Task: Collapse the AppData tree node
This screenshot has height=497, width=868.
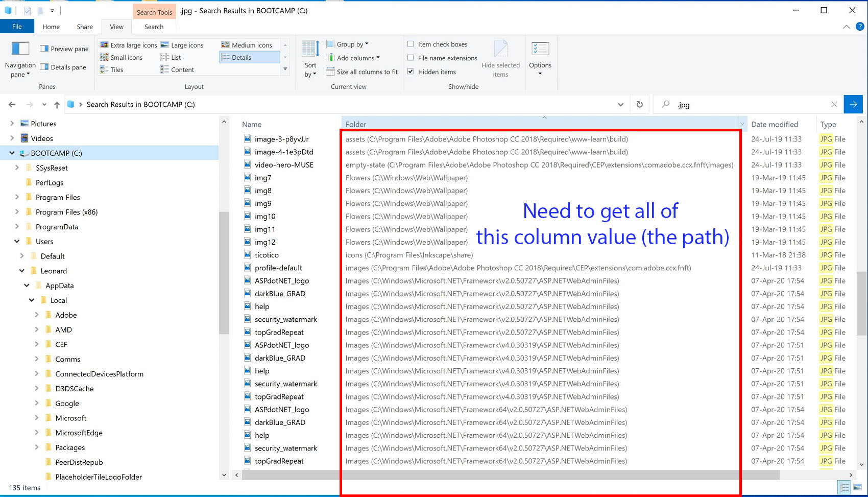Action: point(27,286)
